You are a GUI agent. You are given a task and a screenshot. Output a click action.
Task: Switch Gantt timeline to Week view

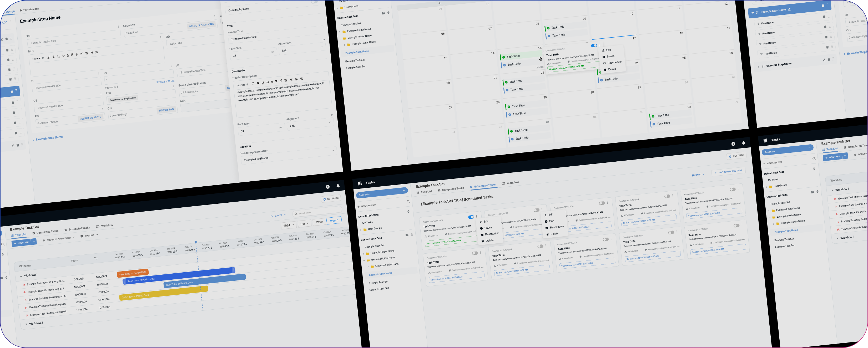click(x=320, y=222)
